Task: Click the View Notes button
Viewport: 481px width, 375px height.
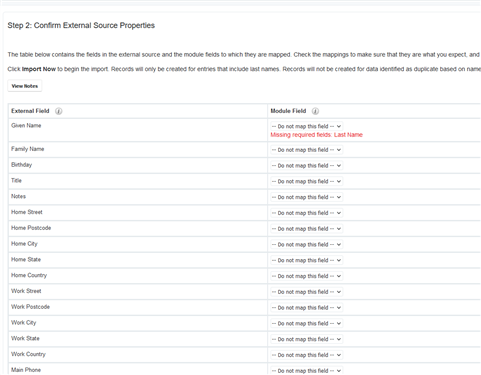Action: click(x=25, y=86)
